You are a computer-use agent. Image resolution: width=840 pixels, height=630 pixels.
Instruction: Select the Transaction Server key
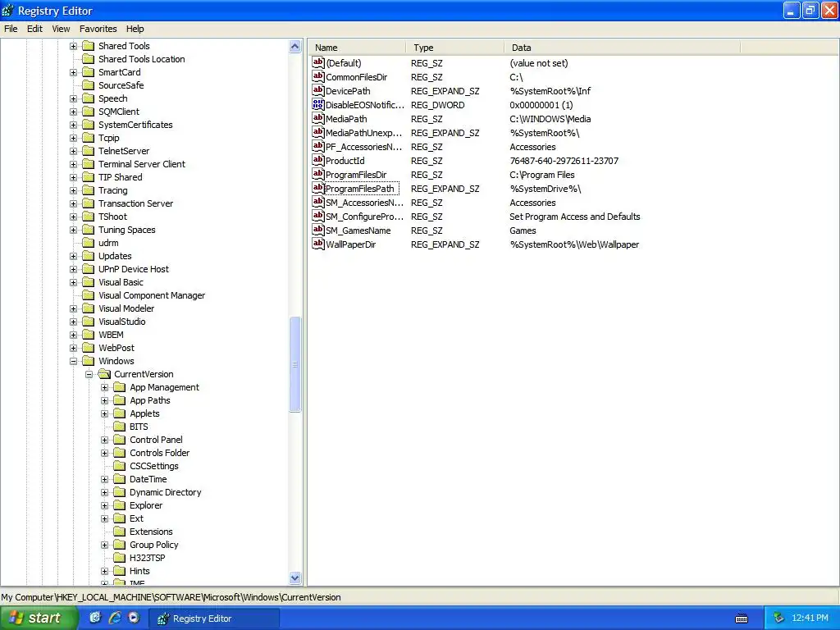tap(135, 203)
